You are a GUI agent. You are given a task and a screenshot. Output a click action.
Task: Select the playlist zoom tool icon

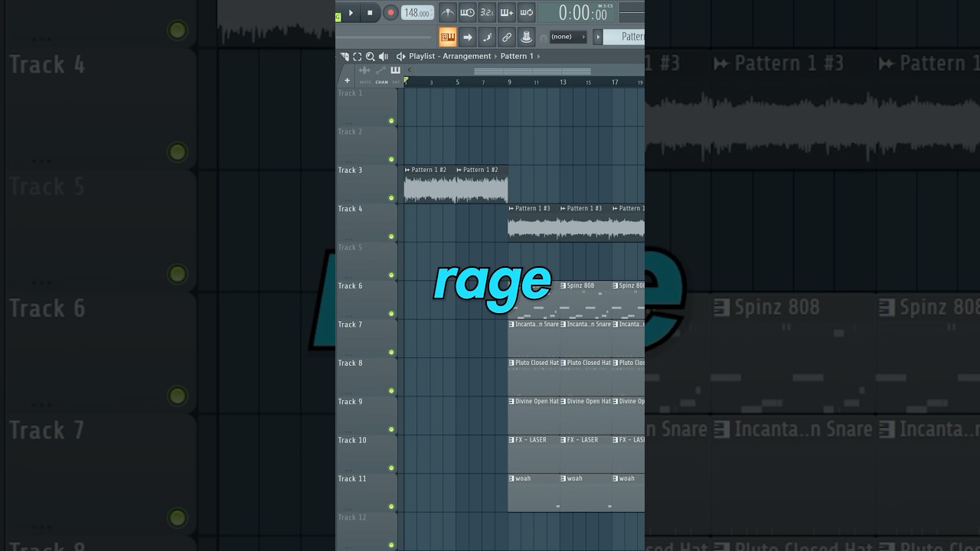[x=371, y=57]
